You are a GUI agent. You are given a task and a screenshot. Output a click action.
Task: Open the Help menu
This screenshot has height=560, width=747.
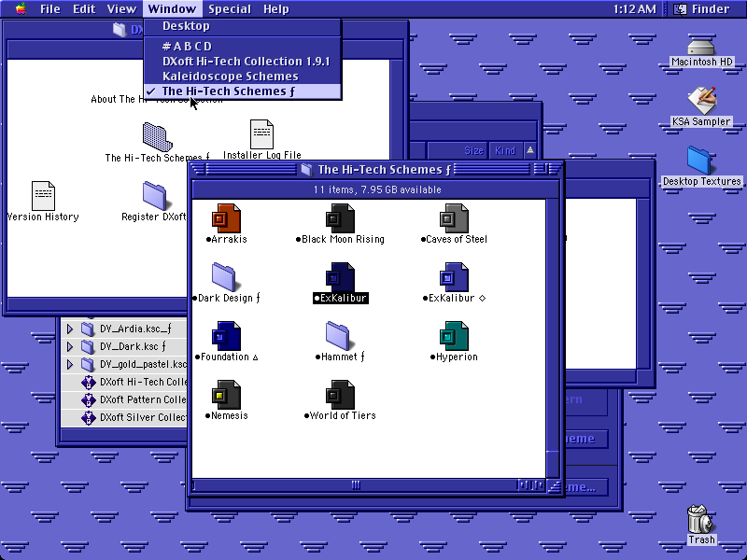(x=275, y=9)
